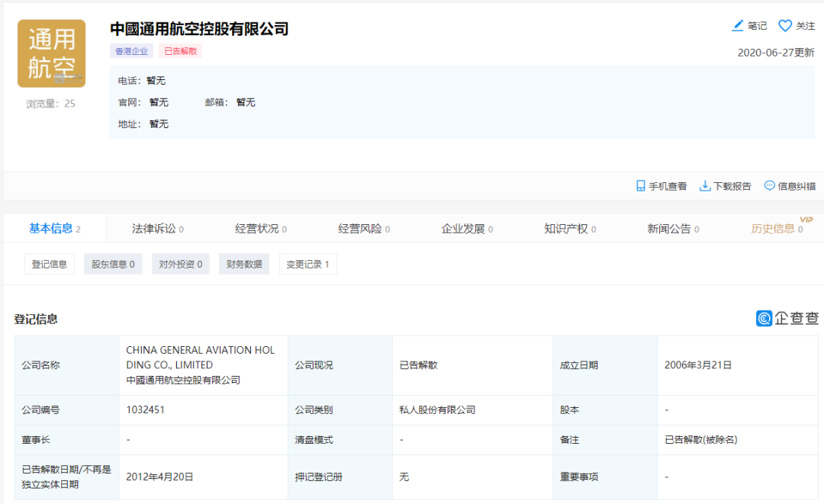Click the 通用航空 company logo

pos(52,53)
